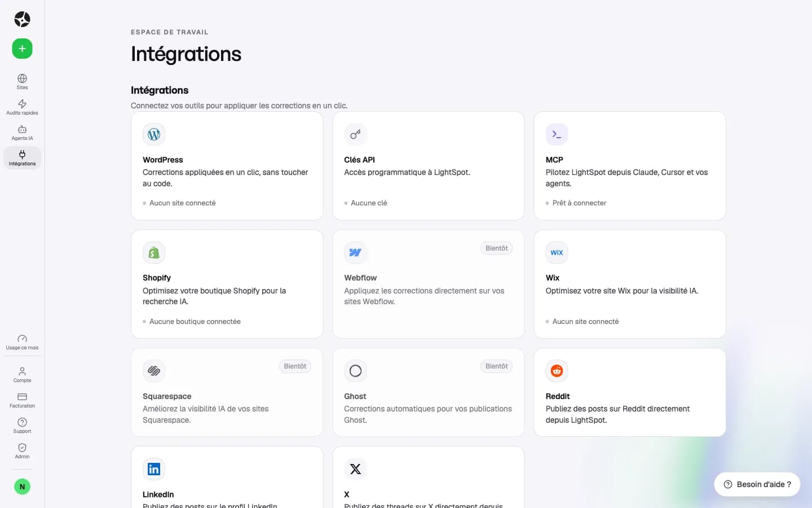Click the Bientôt badge on Squarespace

(295, 366)
